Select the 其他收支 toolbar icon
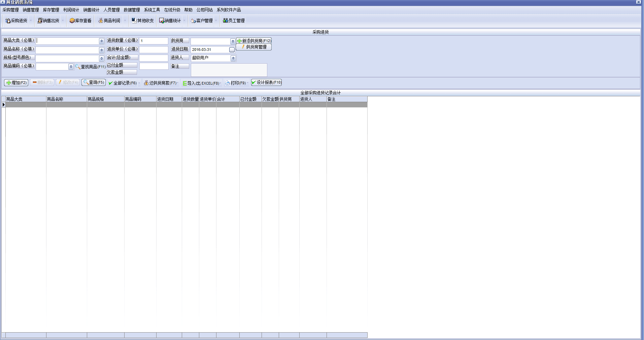 coord(142,21)
